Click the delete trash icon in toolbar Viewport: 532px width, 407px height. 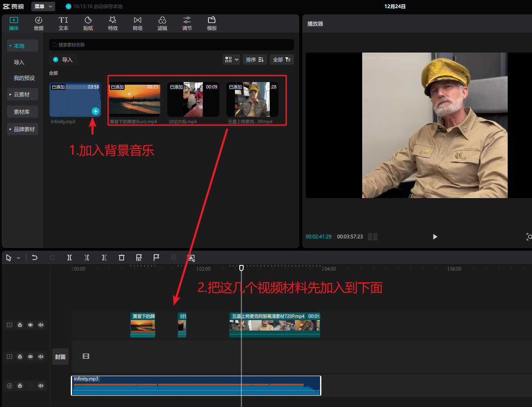click(122, 258)
